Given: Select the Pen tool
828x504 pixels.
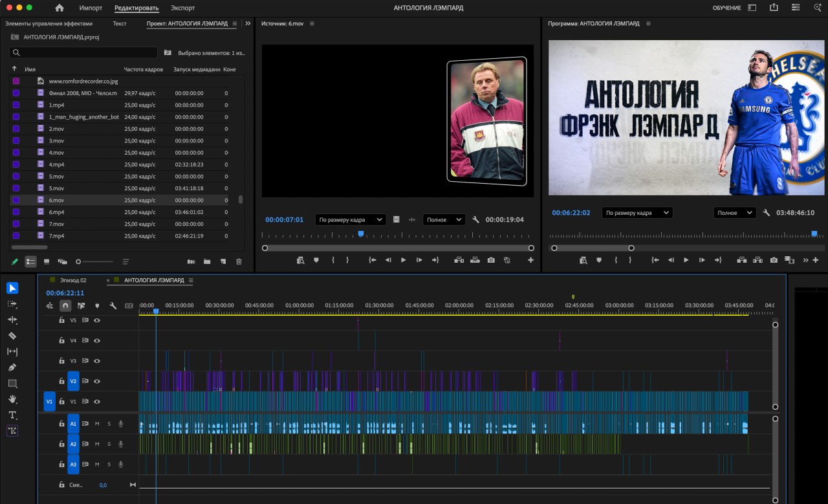Looking at the screenshot, I should click(x=12, y=367).
